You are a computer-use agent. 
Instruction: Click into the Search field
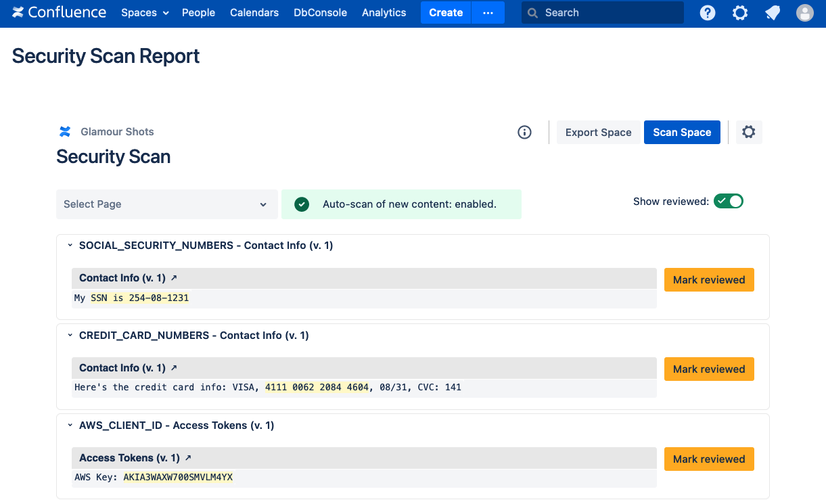[602, 13]
